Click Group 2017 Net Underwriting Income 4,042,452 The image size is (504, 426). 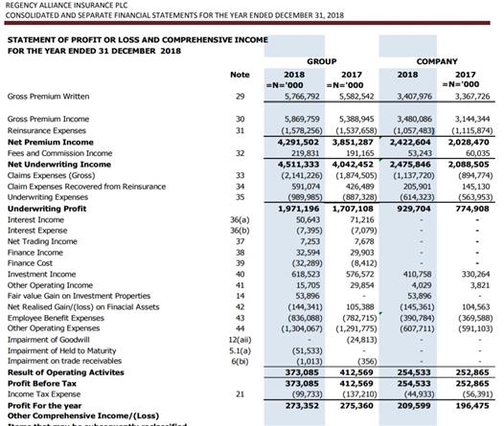click(x=353, y=165)
